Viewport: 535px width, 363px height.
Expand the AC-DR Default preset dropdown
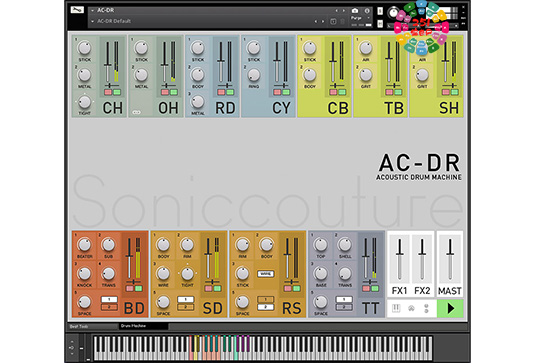(x=92, y=21)
